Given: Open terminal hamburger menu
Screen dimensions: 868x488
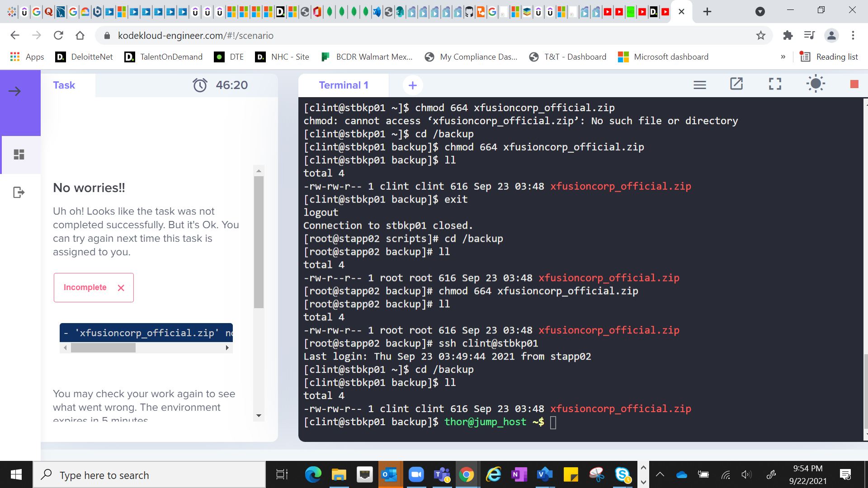Looking at the screenshot, I should coord(699,85).
